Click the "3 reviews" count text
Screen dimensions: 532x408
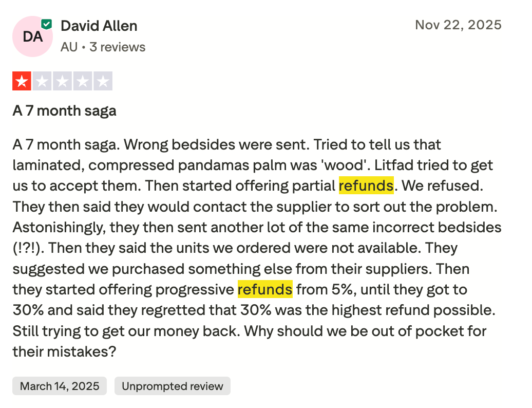pyautogui.click(x=118, y=47)
